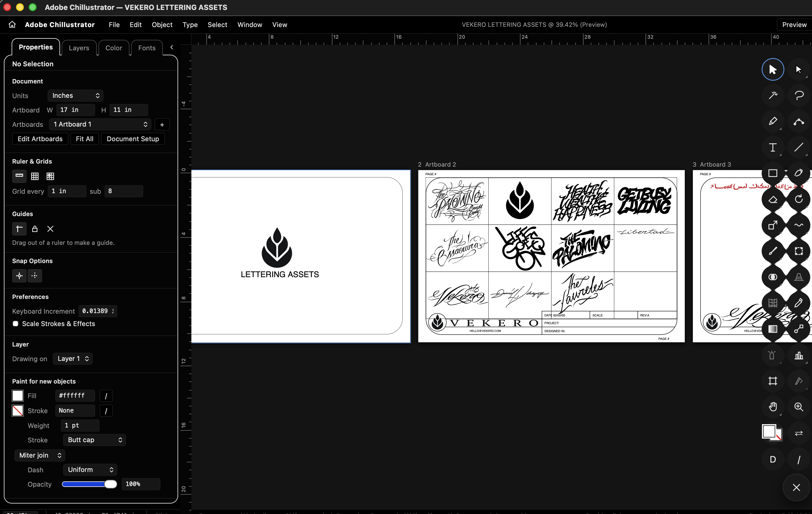The width and height of the screenshot is (812, 514).
Task: Click the Fit All button
Action: pos(85,139)
